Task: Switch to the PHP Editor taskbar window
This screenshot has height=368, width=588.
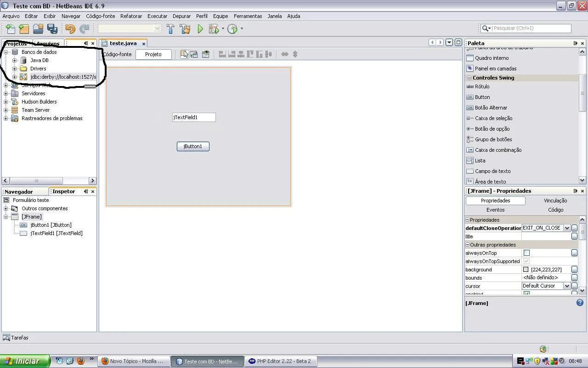Action: click(280, 361)
